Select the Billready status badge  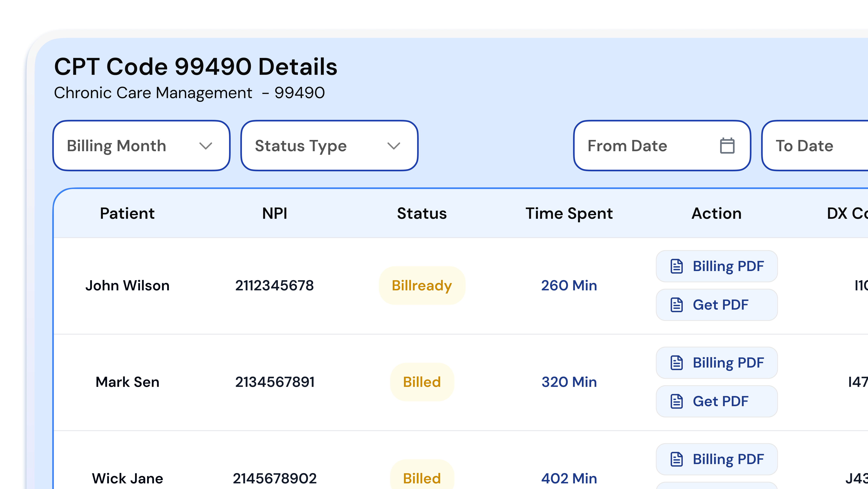(422, 286)
